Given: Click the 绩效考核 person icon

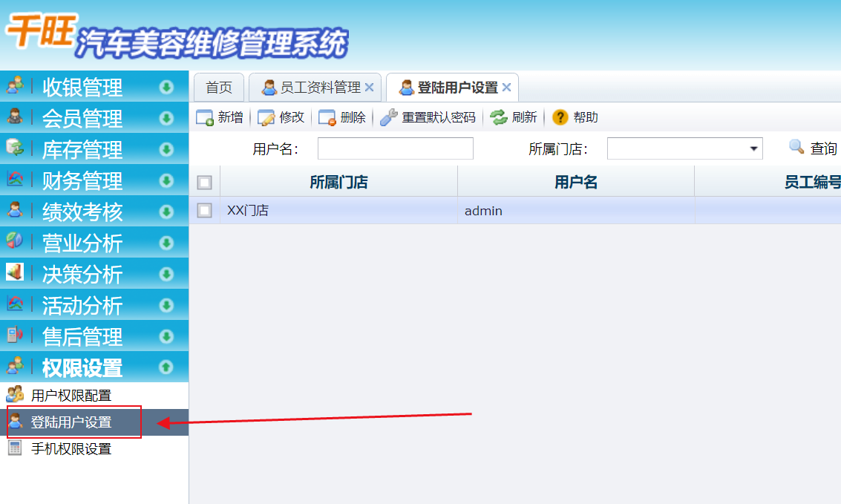Looking at the screenshot, I should pyautogui.click(x=15, y=209).
